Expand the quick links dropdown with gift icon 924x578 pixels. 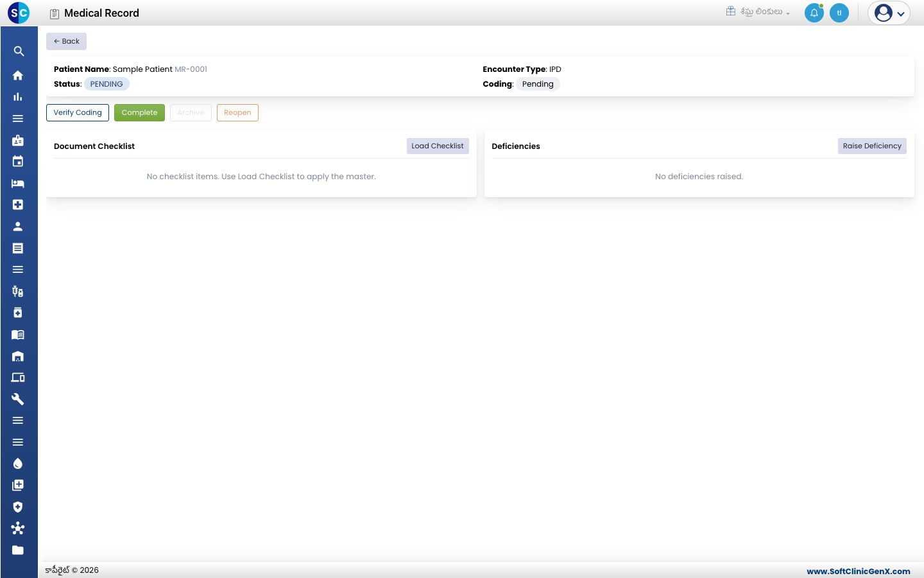(x=758, y=12)
